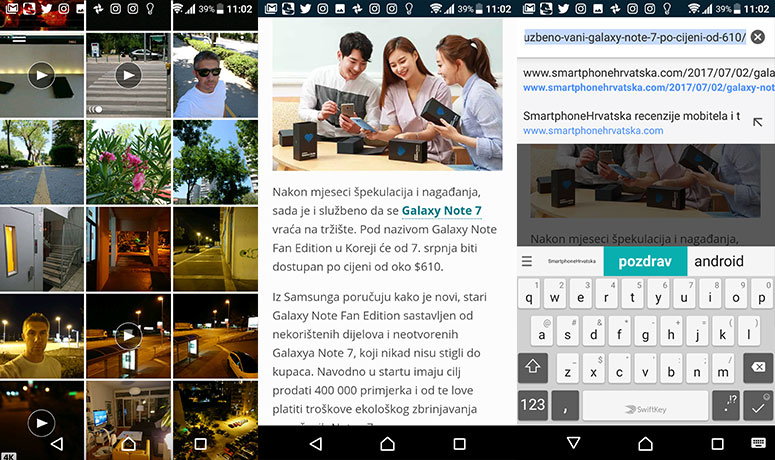Clear the URL with the X icon
This screenshot has height=460, width=775.
pyautogui.click(x=757, y=37)
